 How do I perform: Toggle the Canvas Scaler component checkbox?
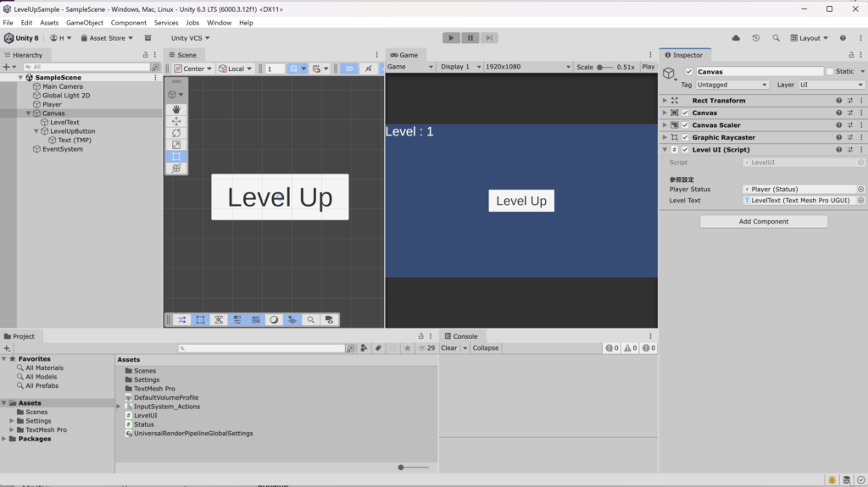[685, 125]
